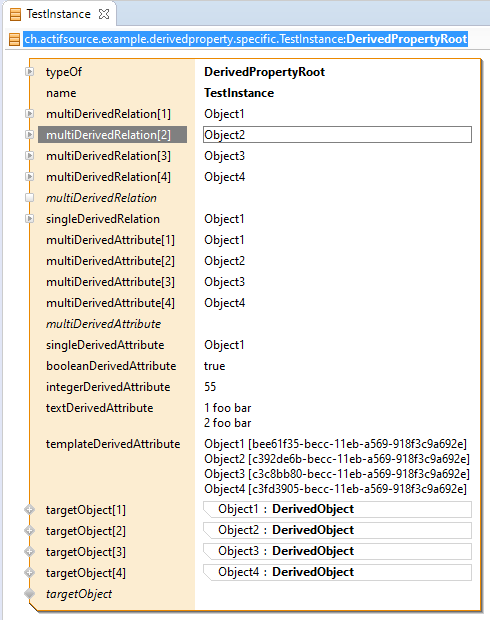Click the Object1 [bee61f35-...] template line
This screenshot has height=620, width=490.
(335, 444)
